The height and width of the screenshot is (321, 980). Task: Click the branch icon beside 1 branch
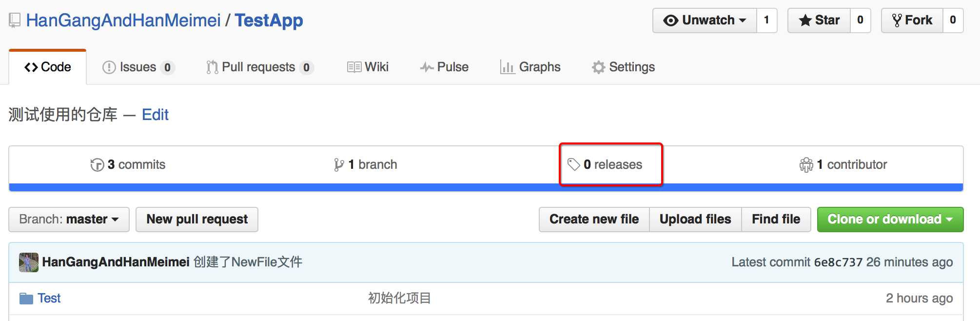pyautogui.click(x=339, y=165)
